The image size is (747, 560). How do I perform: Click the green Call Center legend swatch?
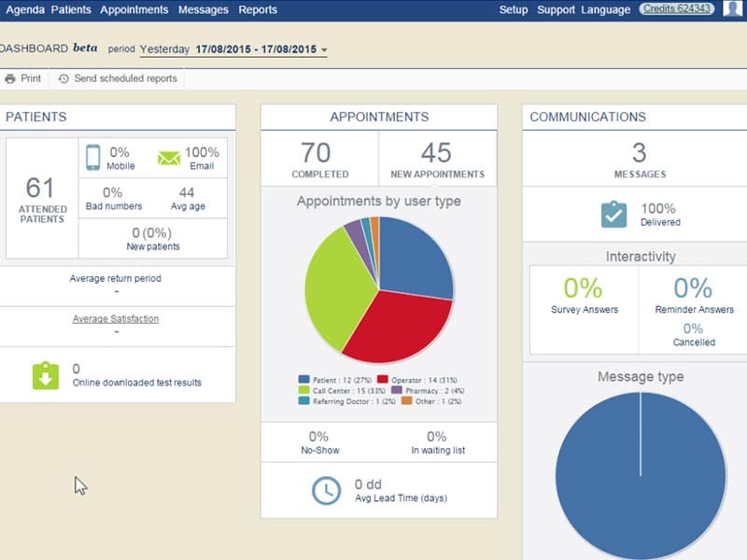click(304, 390)
